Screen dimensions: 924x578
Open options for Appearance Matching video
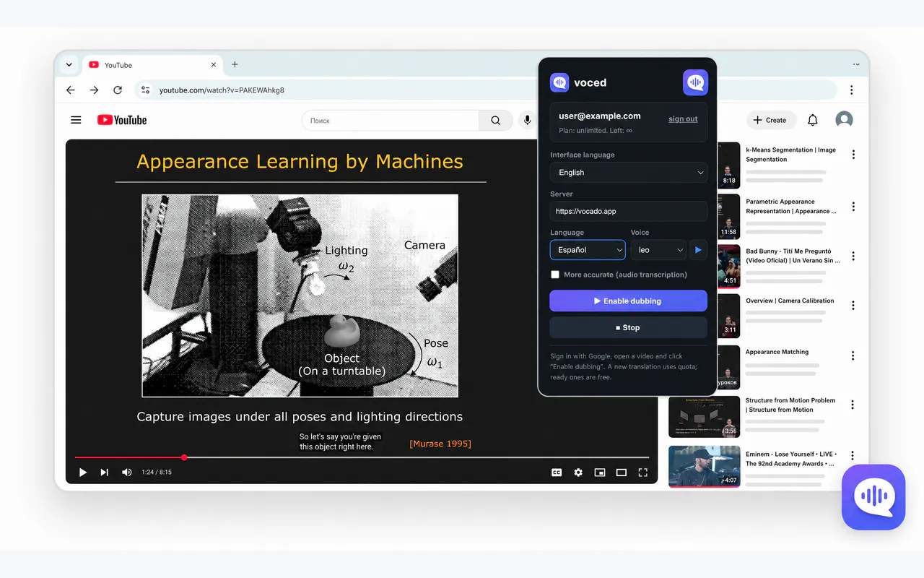point(853,355)
